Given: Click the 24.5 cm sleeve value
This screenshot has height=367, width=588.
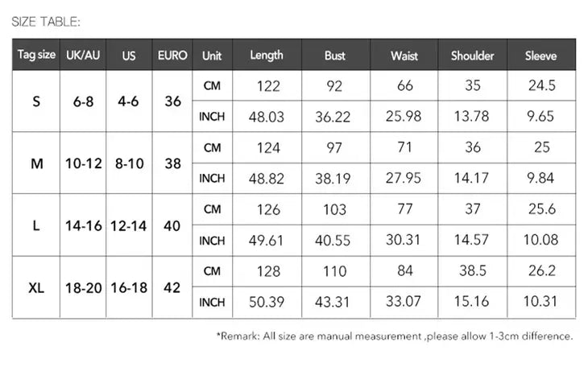Looking at the screenshot, I should point(540,86).
